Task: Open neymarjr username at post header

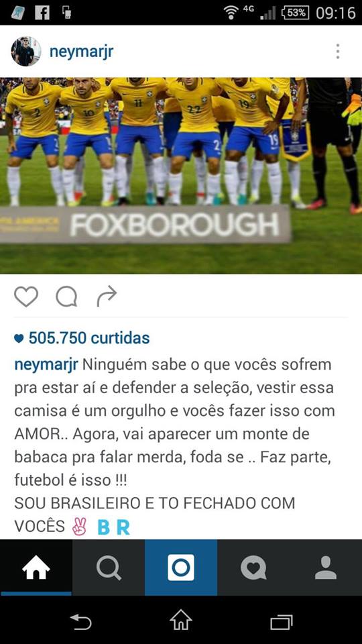Action: tap(81, 52)
